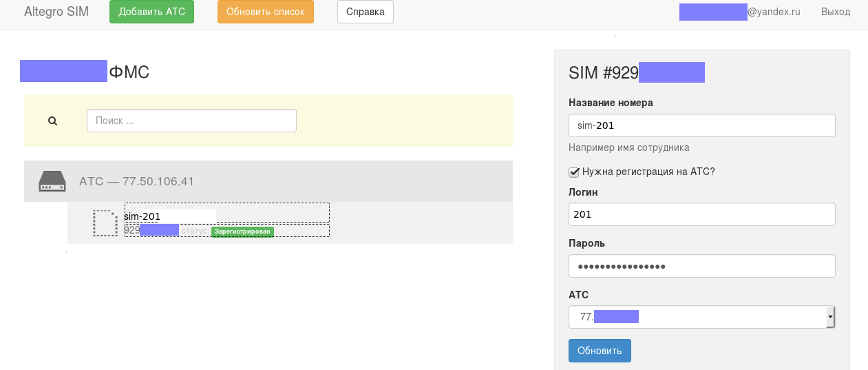Click the Пароль password field
The width and height of the screenshot is (868, 370).
[x=701, y=266]
